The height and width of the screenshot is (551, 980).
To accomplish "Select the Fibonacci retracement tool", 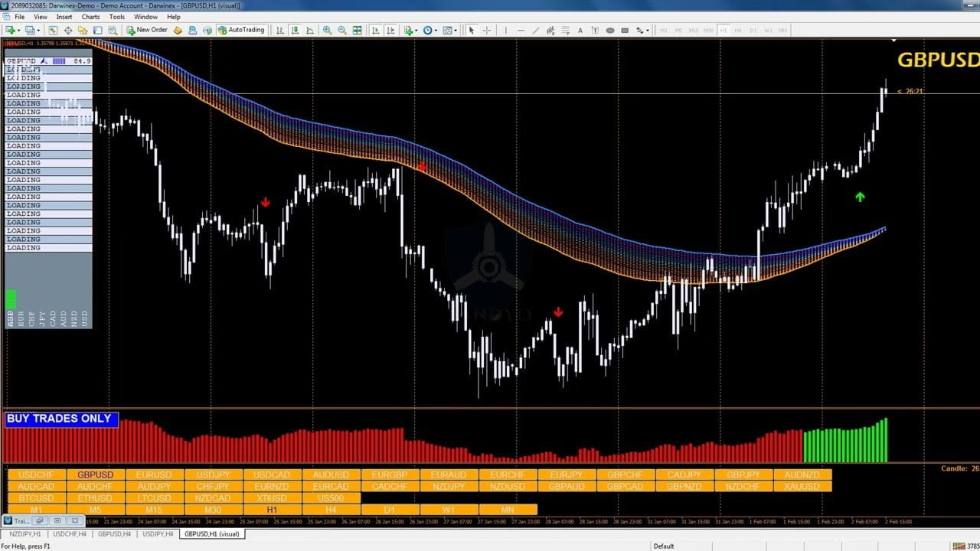I will point(566,30).
